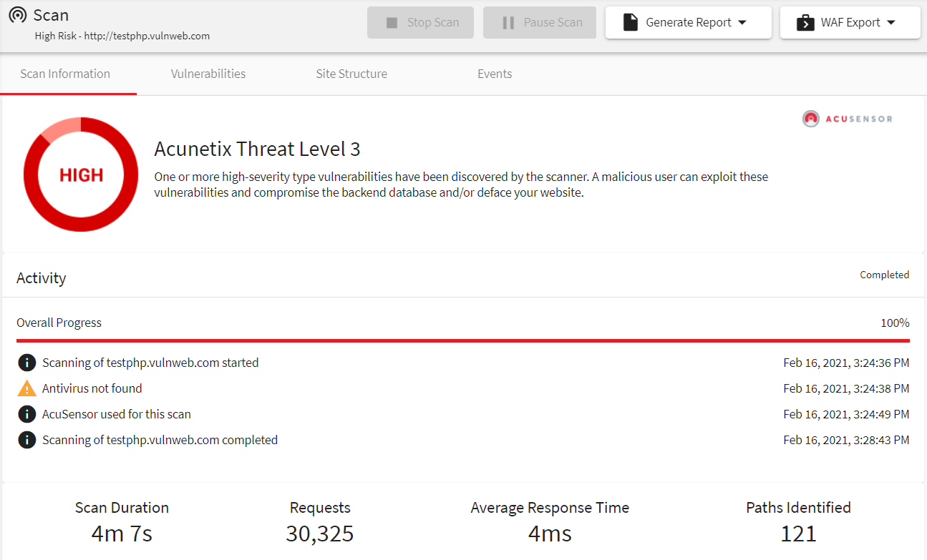The height and width of the screenshot is (560, 927).
Task: Click the Scan radar icon in header
Action: pyautogui.click(x=18, y=15)
